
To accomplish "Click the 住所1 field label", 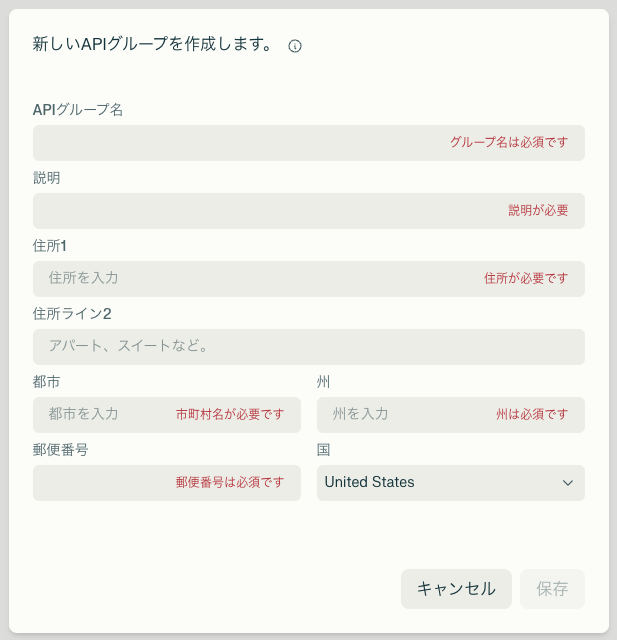I will tap(49, 246).
